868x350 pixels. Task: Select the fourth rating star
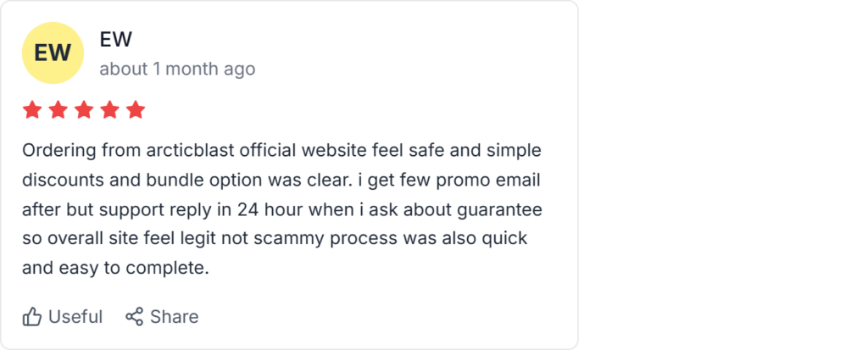pos(110,110)
